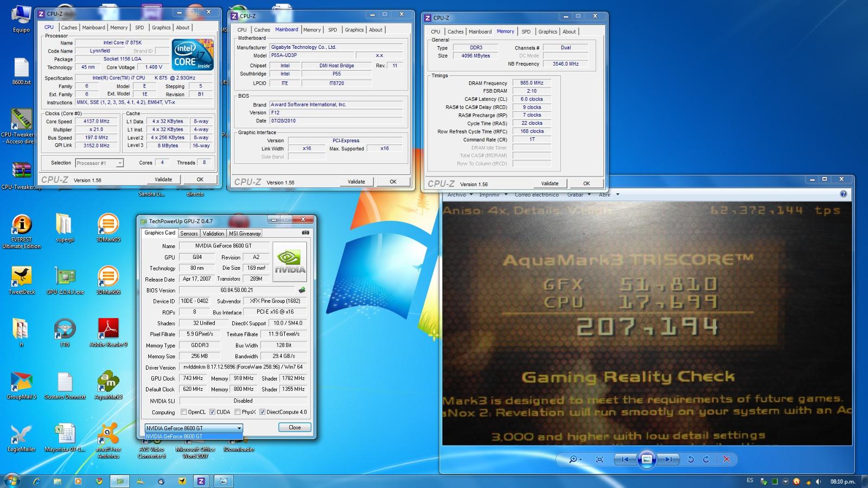Click Close button in GPU-Z
This screenshot has width=868, height=488.
tap(295, 427)
